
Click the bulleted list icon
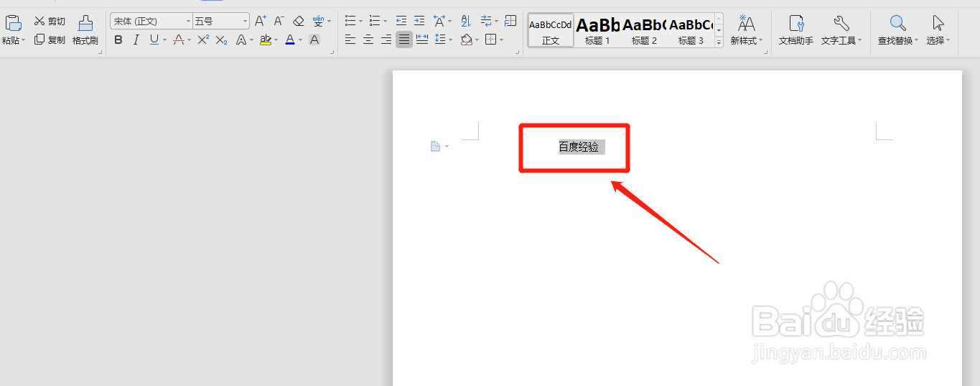(350, 21)
